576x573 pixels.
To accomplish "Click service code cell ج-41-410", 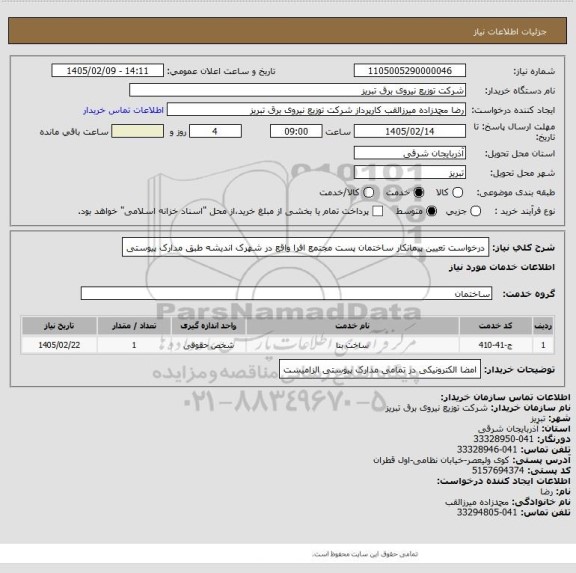I will click(x=496, y=345).
